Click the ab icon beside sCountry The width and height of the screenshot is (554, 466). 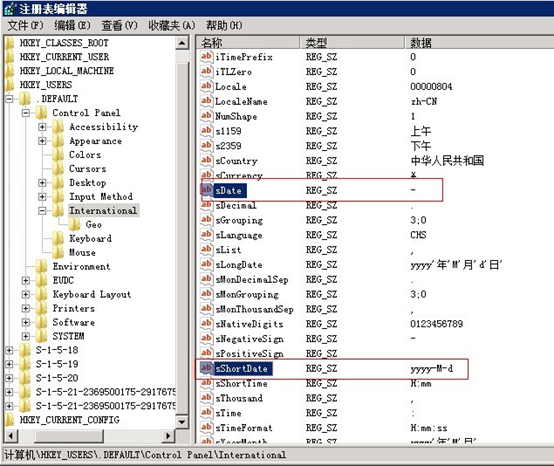(x=206, y=160)
